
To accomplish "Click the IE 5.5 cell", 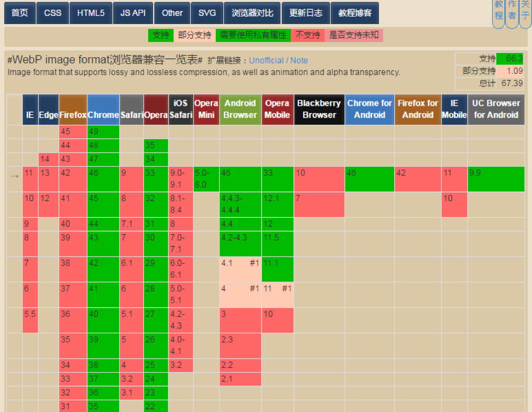I will point(30,320).
